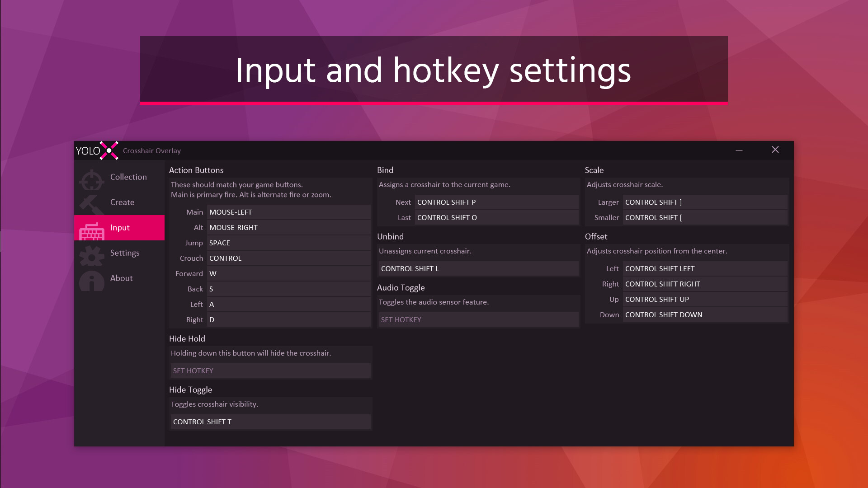This screenshot has height=488, width=868.
Task: Switch to the Settings section
Action: 125,253
